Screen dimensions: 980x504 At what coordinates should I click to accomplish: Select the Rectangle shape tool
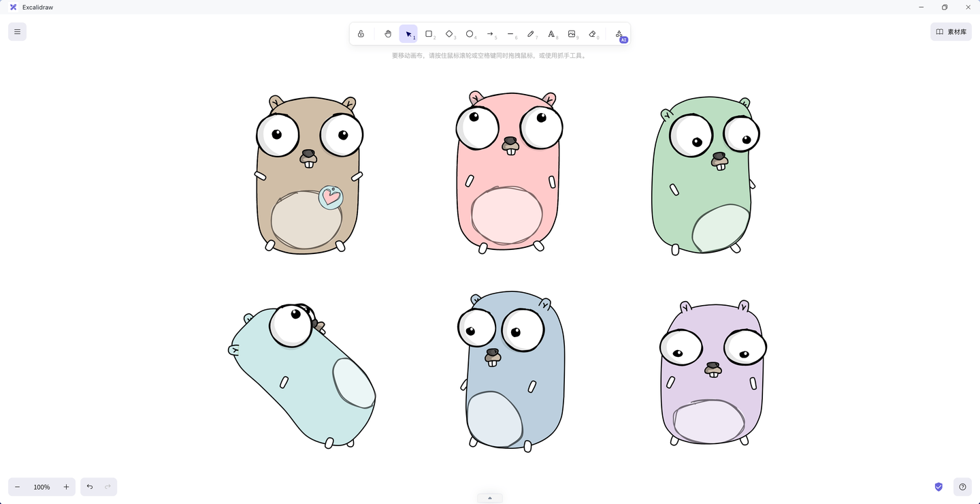(429, 34)
